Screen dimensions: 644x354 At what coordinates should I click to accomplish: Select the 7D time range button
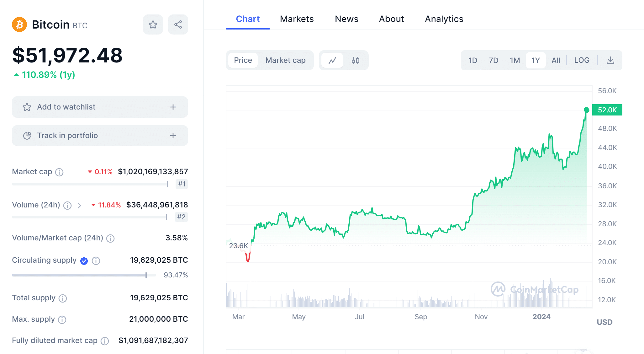pyautogui.click(x=493, y=60)
